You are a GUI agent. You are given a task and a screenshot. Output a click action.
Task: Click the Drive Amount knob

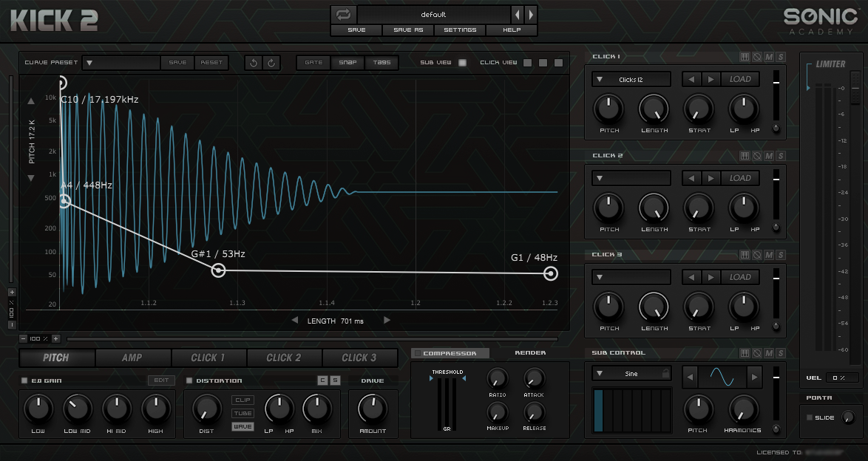(373, 409)
